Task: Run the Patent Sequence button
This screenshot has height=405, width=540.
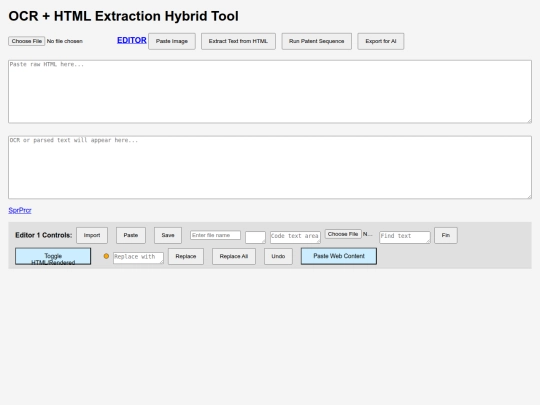Action: 316,41
